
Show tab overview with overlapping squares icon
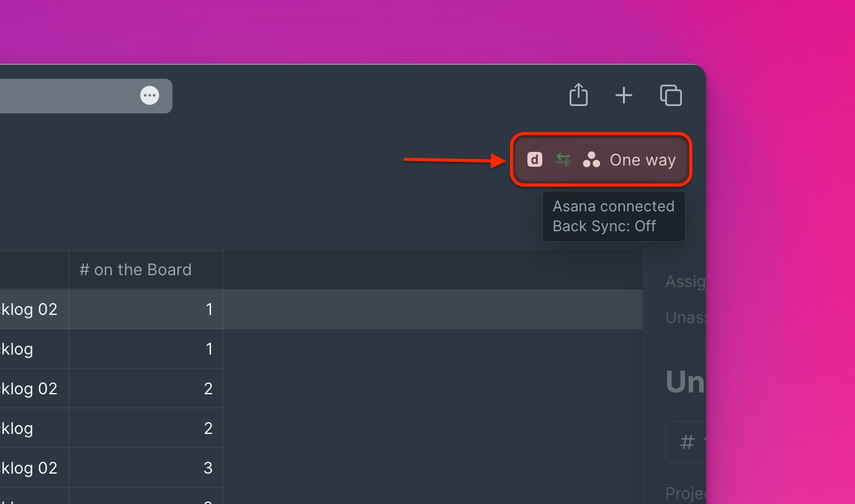(671, 95)
